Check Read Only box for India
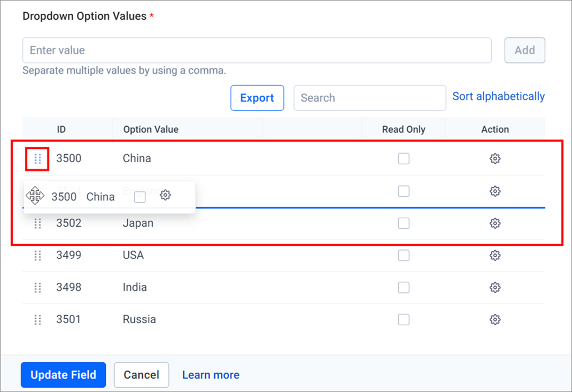The height and width of the screenshot is (392, 572). point(404,288)
